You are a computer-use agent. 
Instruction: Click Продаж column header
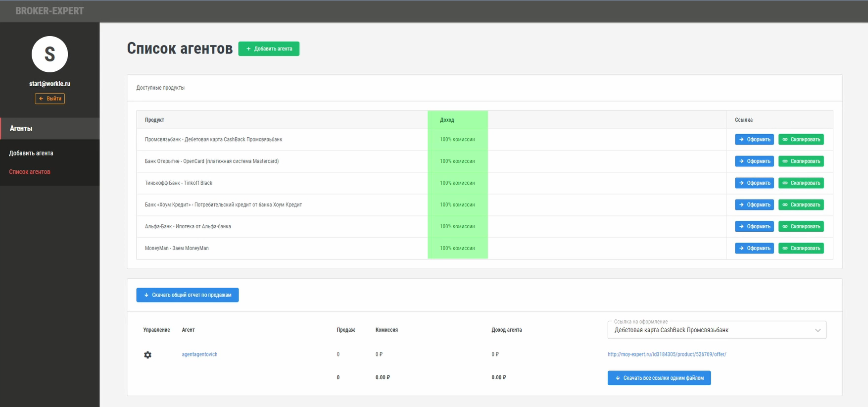pos(346,330)
